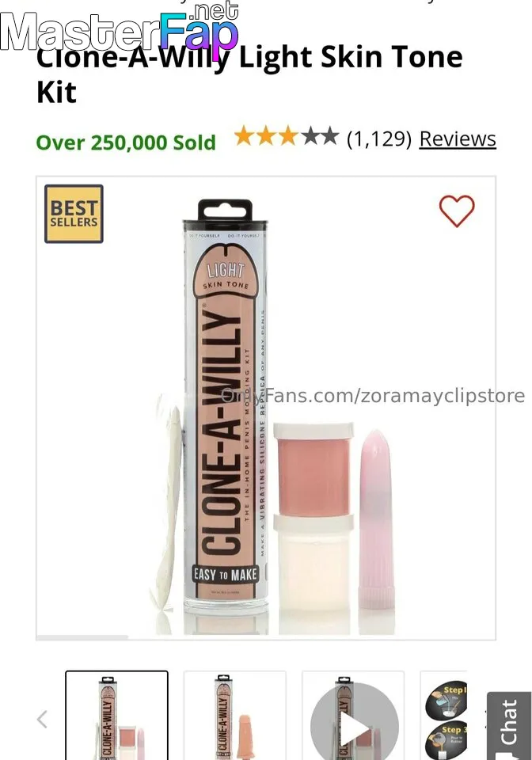Open the step instructions thumbnail
This screenshot has height=760, width=532.
point(444,715)
